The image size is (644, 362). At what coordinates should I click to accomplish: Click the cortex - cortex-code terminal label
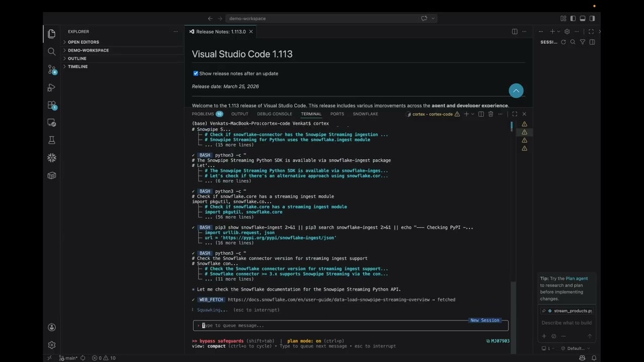click(x=433, y=114)
